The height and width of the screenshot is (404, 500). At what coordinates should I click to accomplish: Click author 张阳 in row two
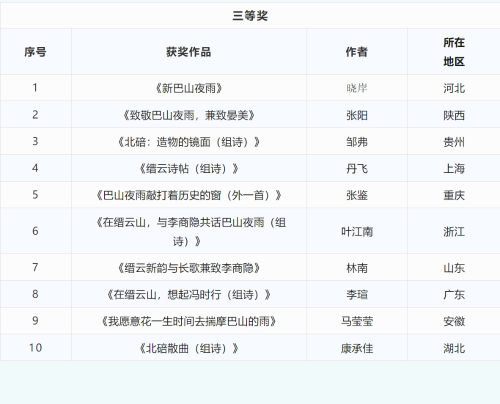[357, 115]
